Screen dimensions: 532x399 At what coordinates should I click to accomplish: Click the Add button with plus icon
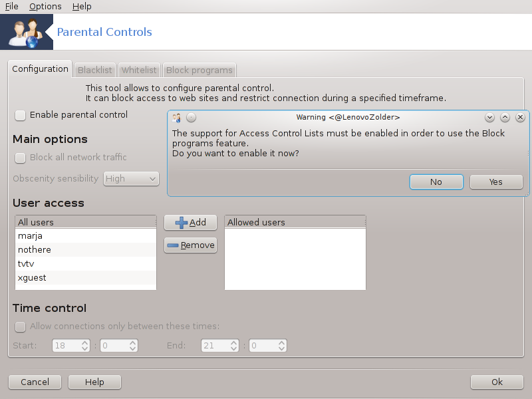pos(190,223)
